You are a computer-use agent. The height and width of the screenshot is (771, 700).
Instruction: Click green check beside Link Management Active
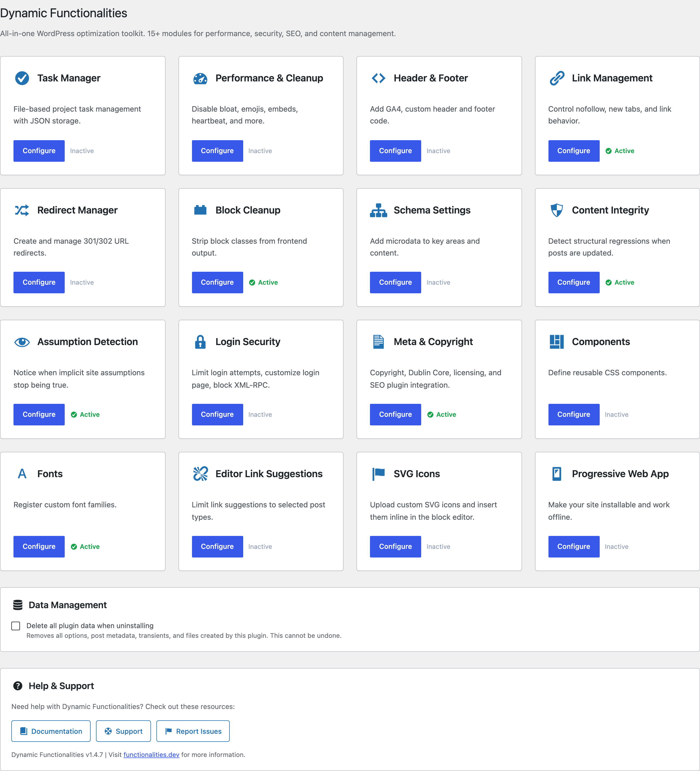(x=608, y=151)
